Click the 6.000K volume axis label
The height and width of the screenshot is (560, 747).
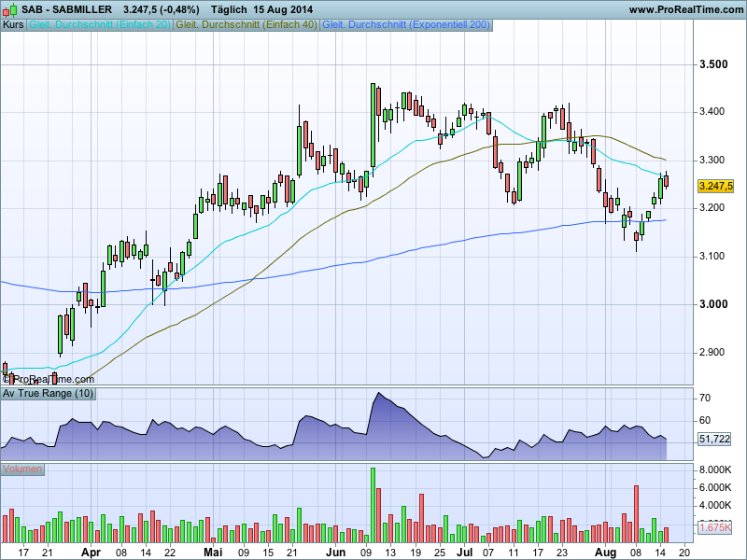pyautogui.click(x=715, y=487)
